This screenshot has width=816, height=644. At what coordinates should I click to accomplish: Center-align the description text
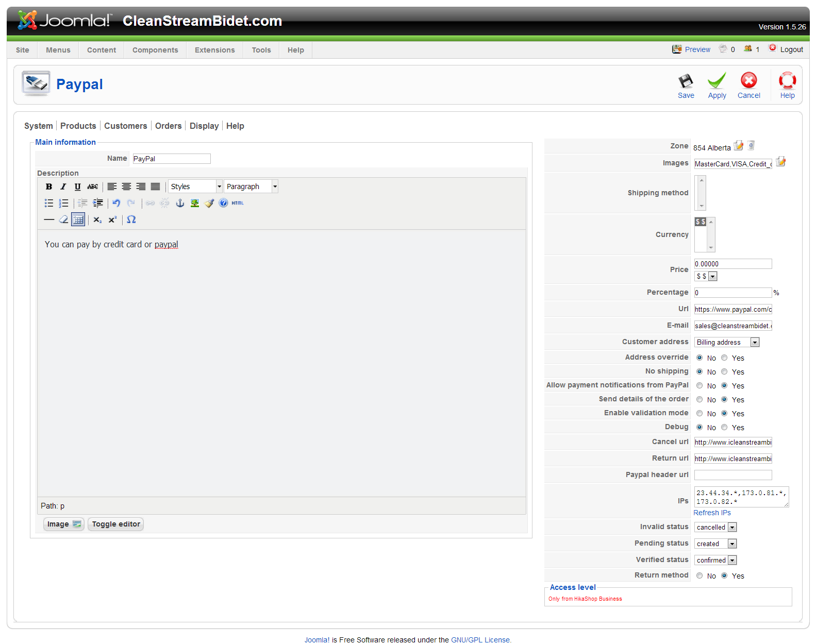click(x=126, y=187)
